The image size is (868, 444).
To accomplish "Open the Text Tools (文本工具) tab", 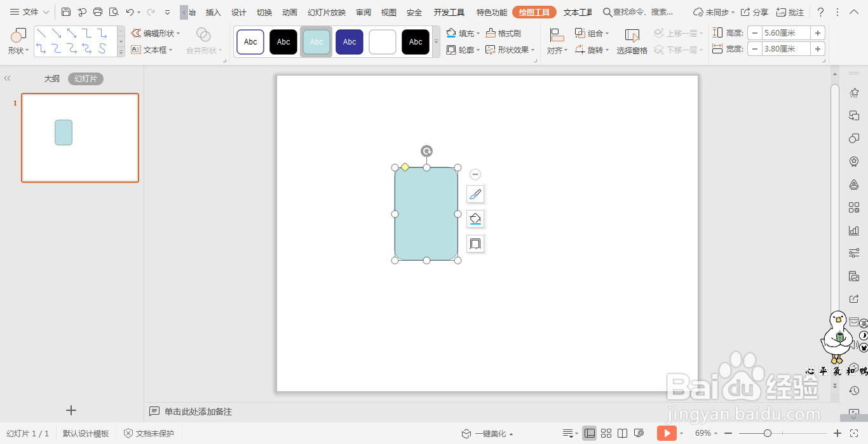I will (578, 12).
